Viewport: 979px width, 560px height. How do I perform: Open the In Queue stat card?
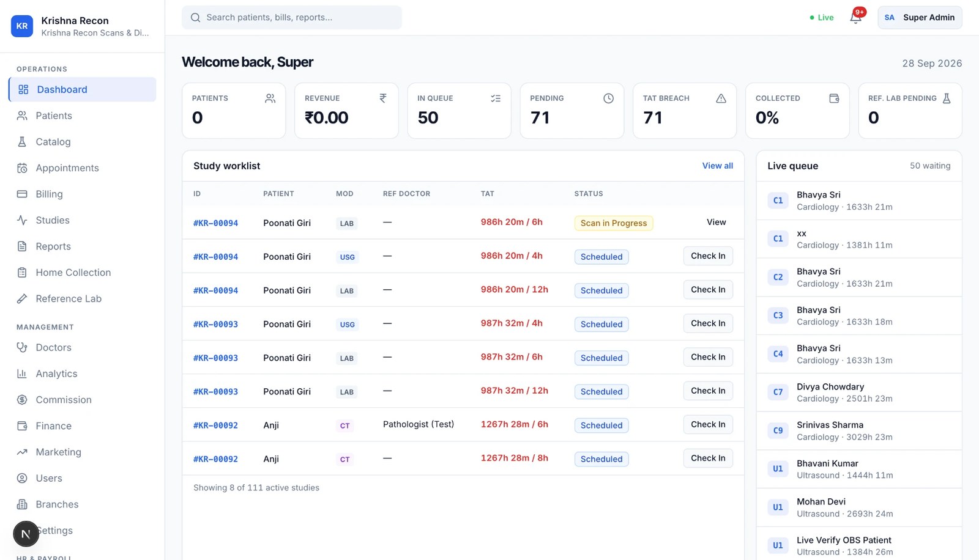[459, 111]
